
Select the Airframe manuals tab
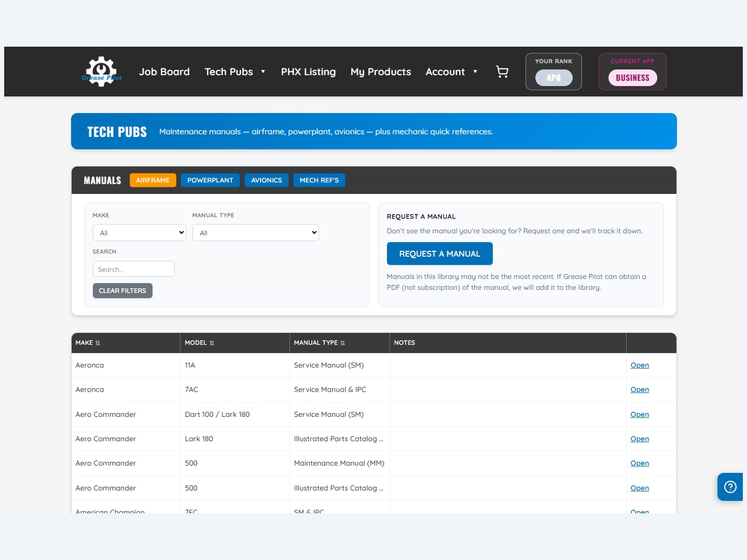coord(153,180)
